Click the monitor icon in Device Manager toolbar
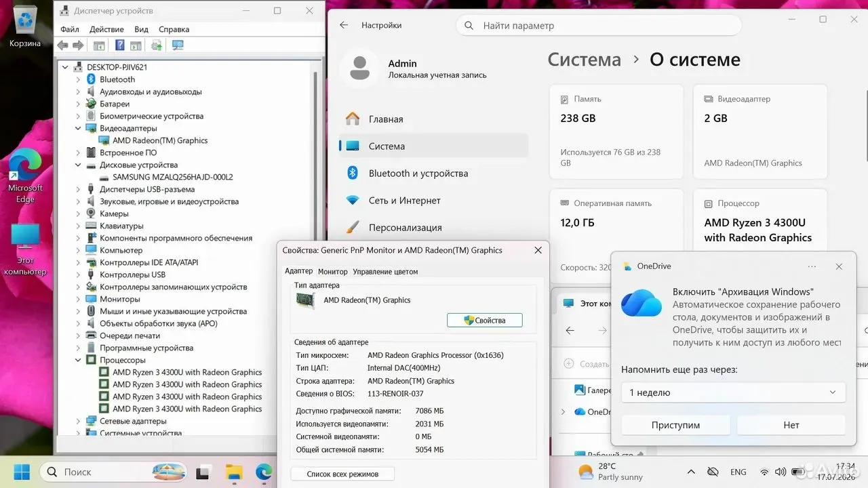This screenshot has height=488, width=868. click(x=178, y=45)
